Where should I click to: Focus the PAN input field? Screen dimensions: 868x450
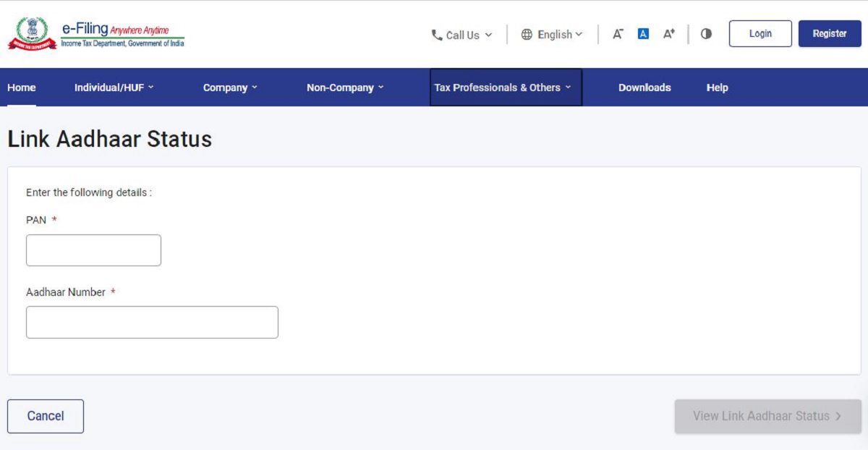[x=93, y=250]
